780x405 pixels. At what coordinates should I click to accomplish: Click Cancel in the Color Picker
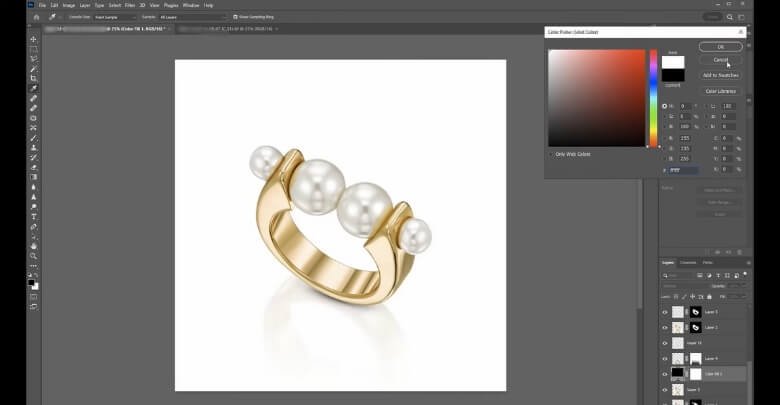click(721, 60)
